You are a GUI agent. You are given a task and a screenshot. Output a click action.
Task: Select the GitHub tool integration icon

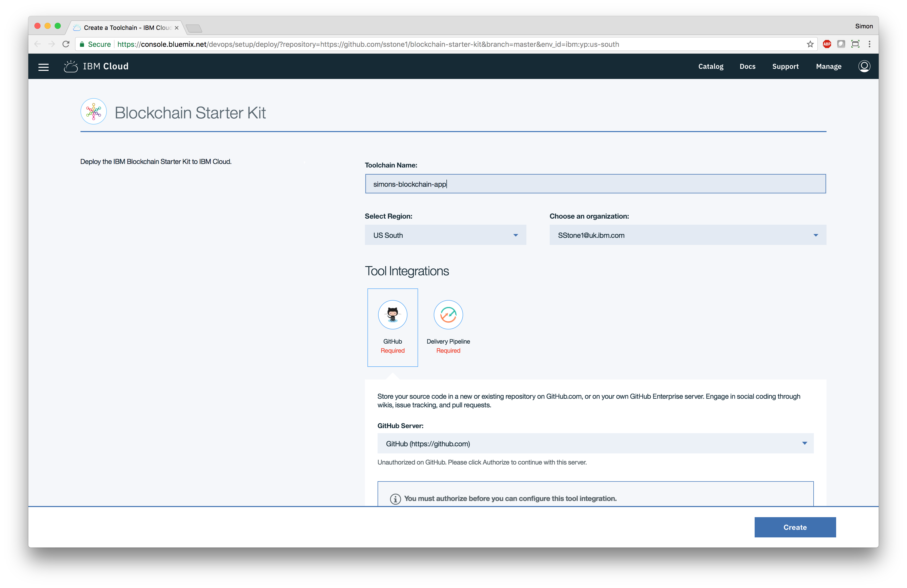tap(392, 315)
